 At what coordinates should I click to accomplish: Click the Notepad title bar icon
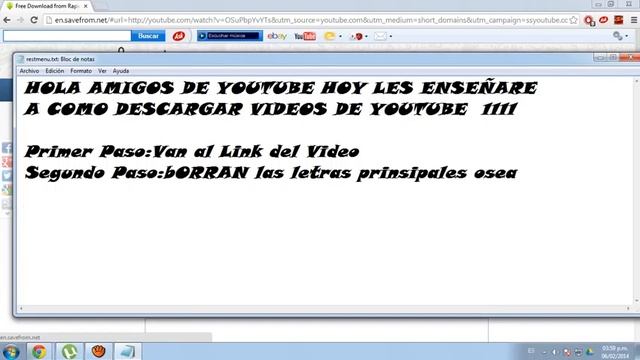click(x=21, y=59)
